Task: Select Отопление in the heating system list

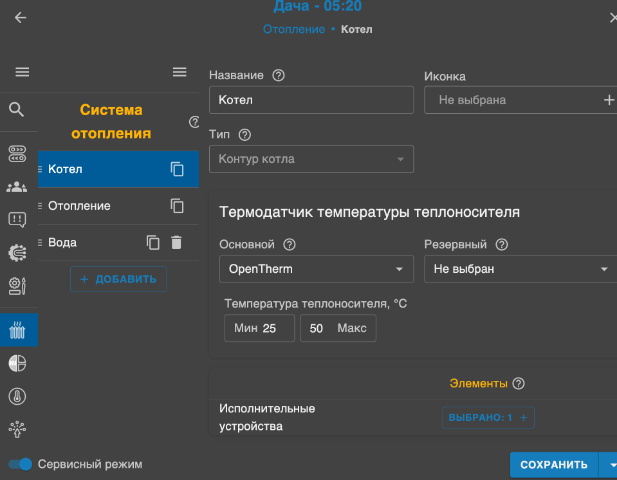Action: pyautogui.click(x=80, y=206)
